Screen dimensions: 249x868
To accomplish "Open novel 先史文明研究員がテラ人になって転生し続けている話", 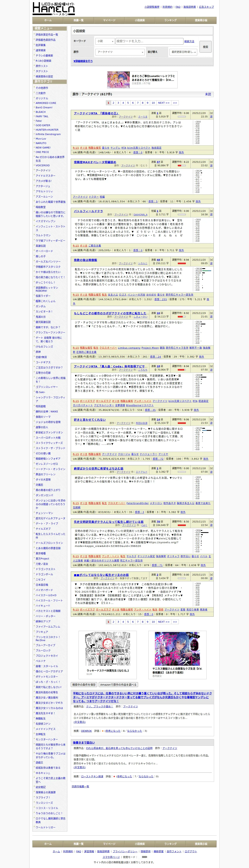I will click(109, 522).
